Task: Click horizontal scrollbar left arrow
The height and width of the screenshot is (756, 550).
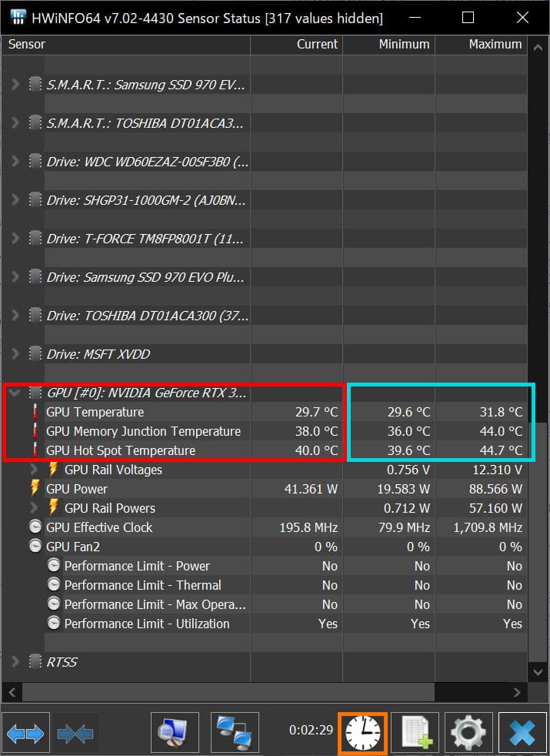Action: click(12, 692)
